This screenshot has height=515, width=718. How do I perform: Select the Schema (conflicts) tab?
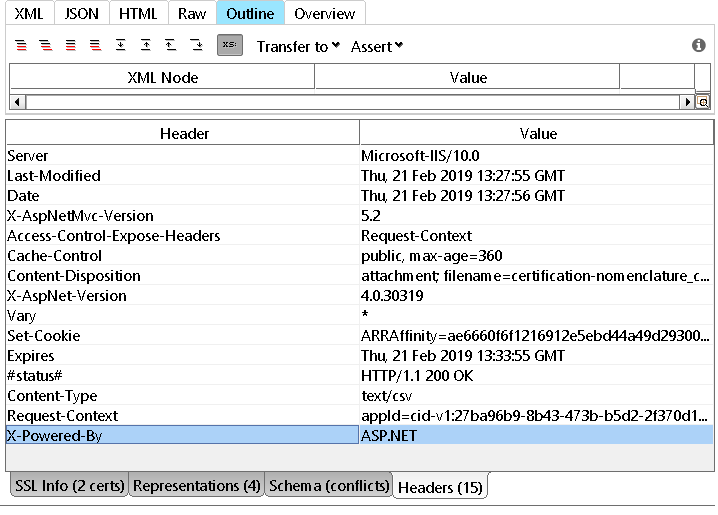point(329,486)
